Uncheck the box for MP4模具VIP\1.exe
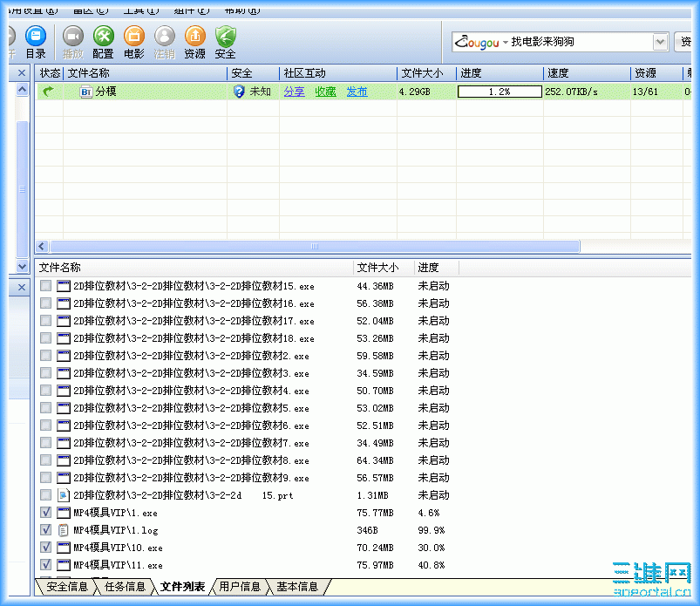 pos(45,512)
